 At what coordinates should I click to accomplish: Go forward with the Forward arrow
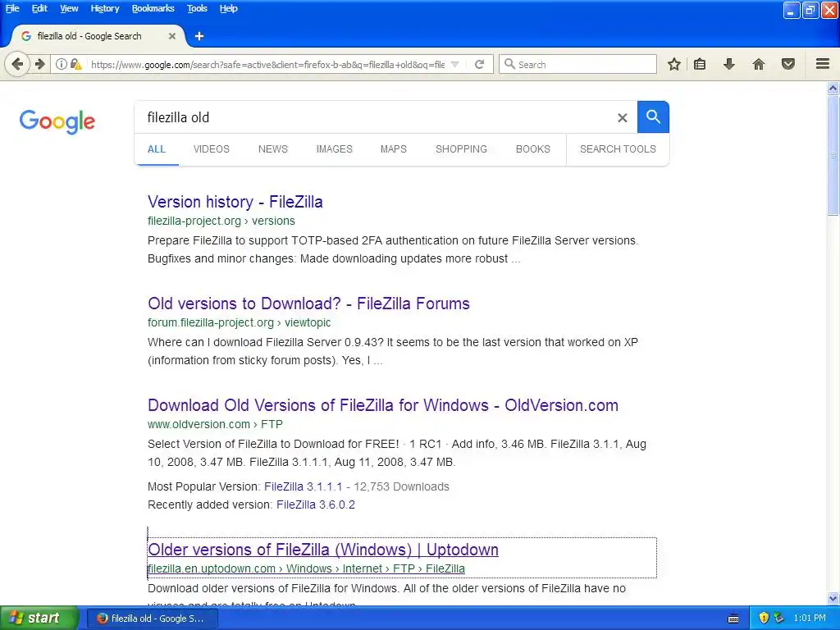click(39, 64)
